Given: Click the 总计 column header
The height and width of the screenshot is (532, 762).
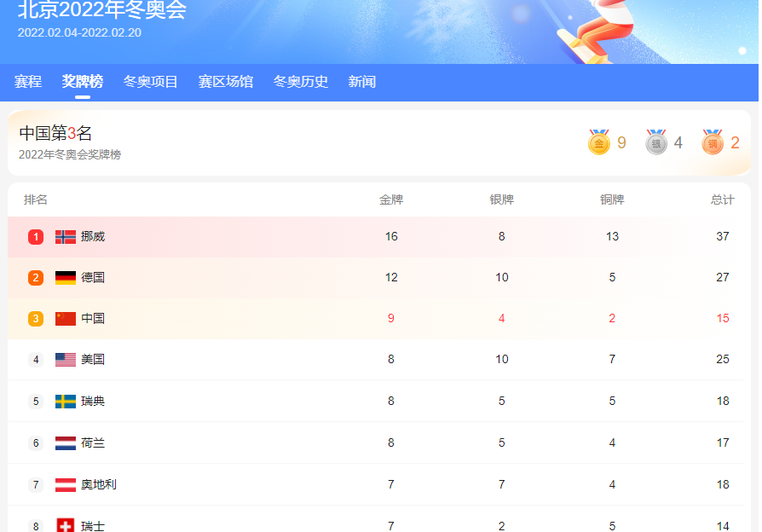Looking at the screenshot, I should 723,199.
